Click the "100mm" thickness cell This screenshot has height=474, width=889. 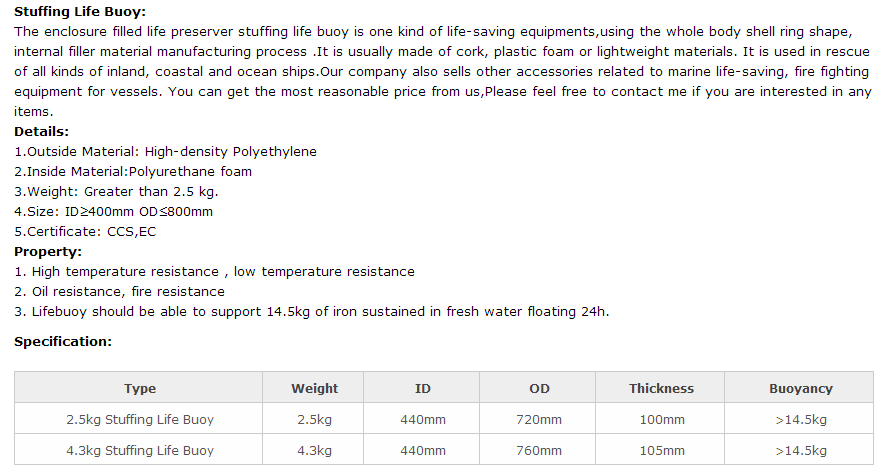click(661, 420)
